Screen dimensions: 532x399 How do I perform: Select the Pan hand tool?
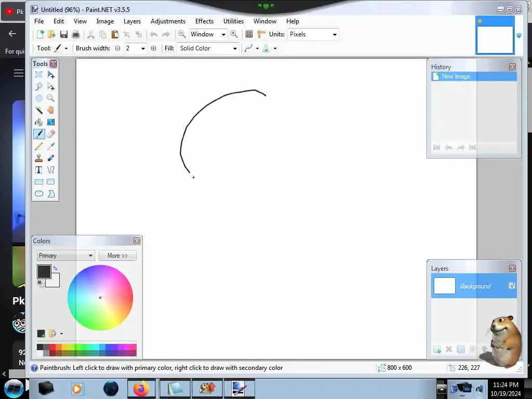[x=51, y=110]
